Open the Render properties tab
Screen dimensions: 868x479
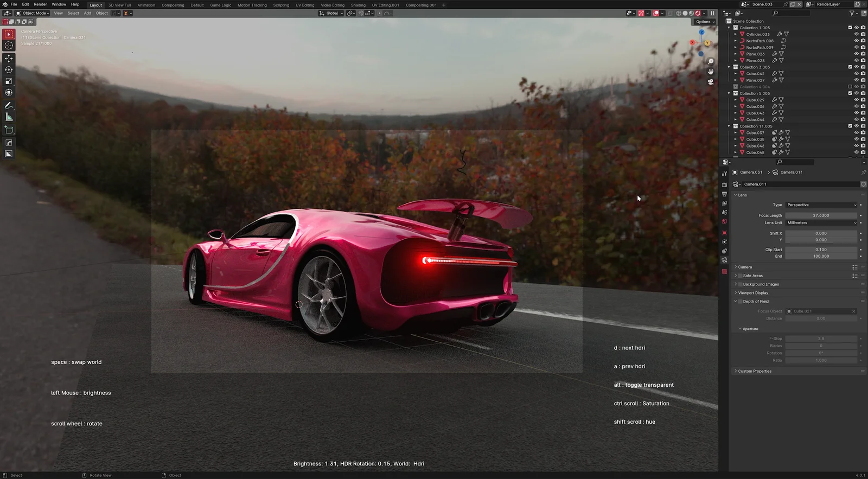click(x=724, y=185)
